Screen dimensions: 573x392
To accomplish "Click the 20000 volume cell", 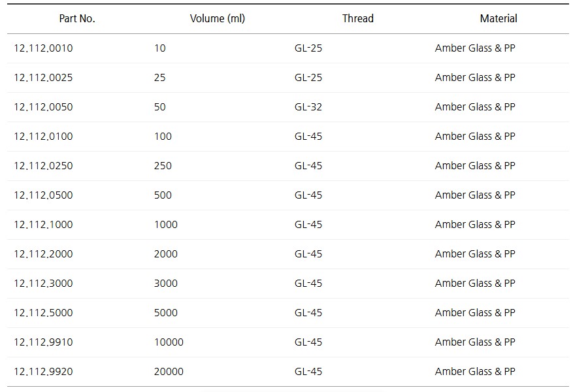I will click(x=169, y=372).
